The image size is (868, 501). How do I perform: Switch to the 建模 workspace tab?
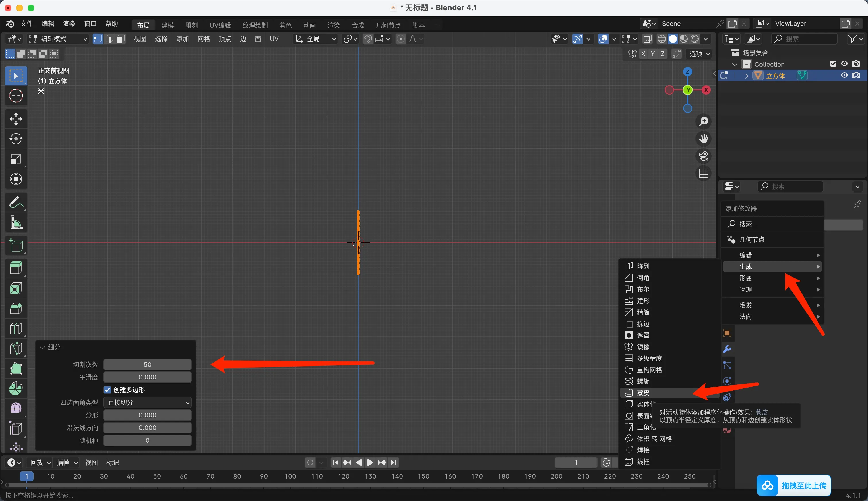pos(167,25)
